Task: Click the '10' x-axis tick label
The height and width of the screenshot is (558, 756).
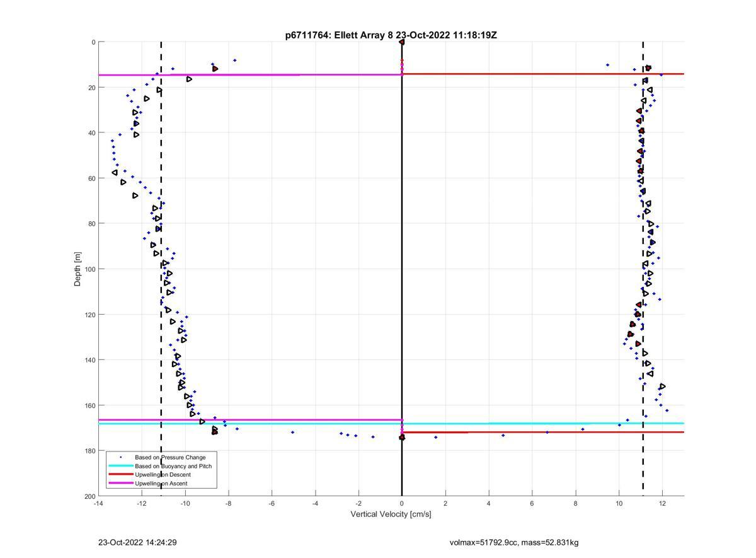Action: 619,503
